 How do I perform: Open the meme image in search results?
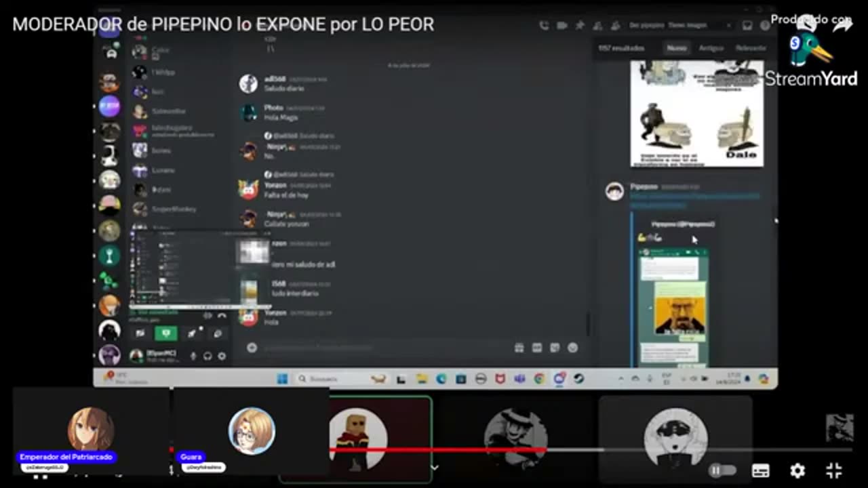(x=696, y=113)
